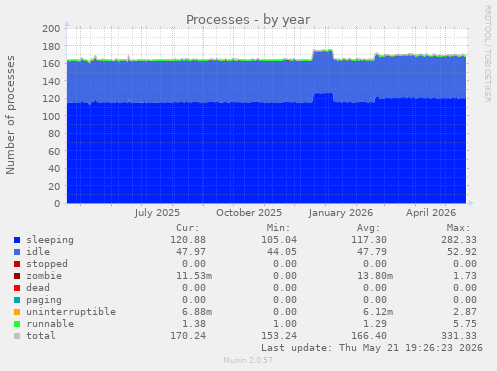This screenshot has width=497, height=371.
Task: Click the idle legend color swatch
Action: pyautogui.click(x=17, y=252)
